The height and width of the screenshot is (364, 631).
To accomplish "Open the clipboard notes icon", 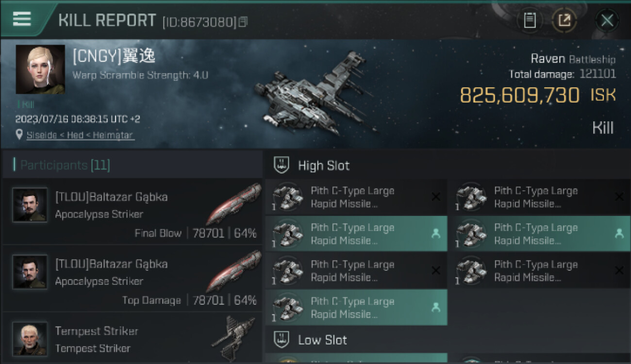I will [530, 20].
